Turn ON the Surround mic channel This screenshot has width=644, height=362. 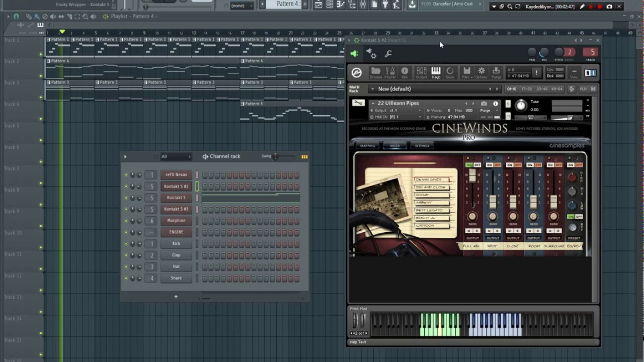(550, 165)
